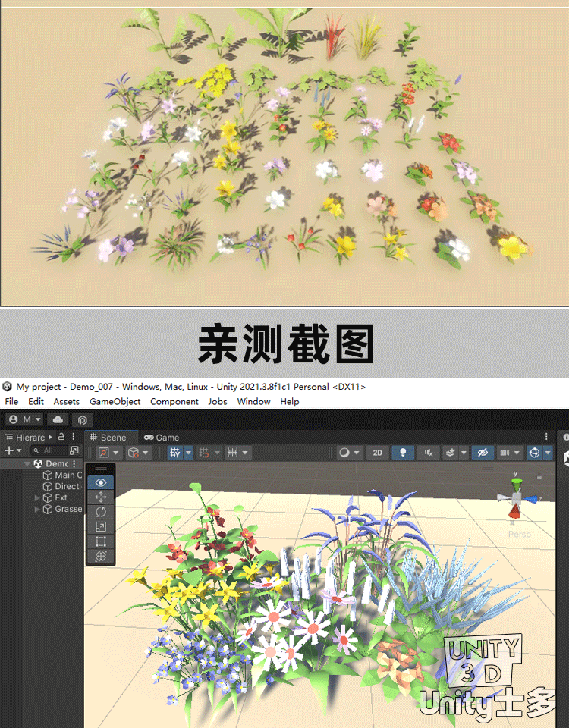Open Unity cloud services icon
569x728 pixels.
[x=58, y=419]
